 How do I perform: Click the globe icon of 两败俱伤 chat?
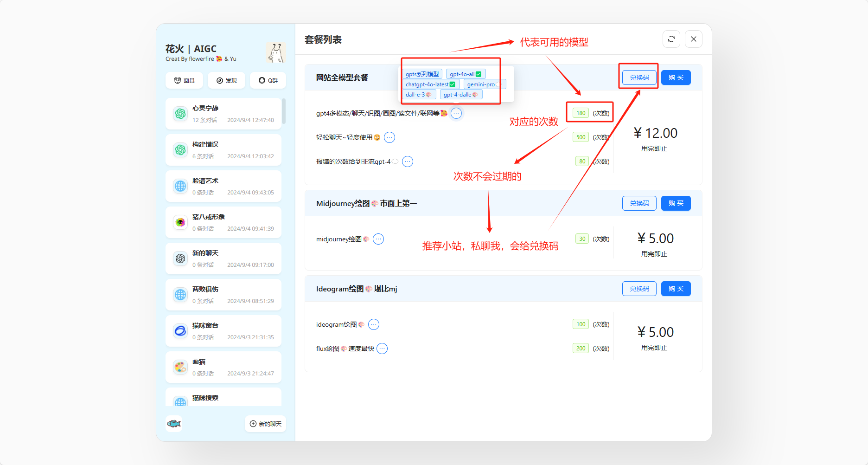(180, 295)
